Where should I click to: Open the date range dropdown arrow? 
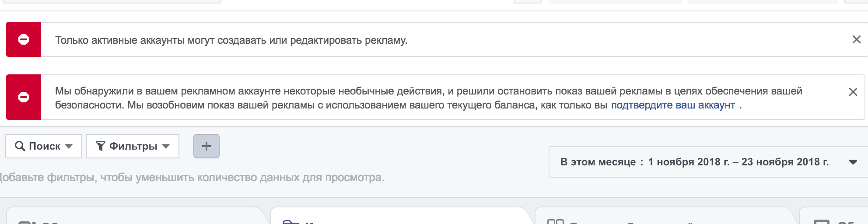coord(853,162)
